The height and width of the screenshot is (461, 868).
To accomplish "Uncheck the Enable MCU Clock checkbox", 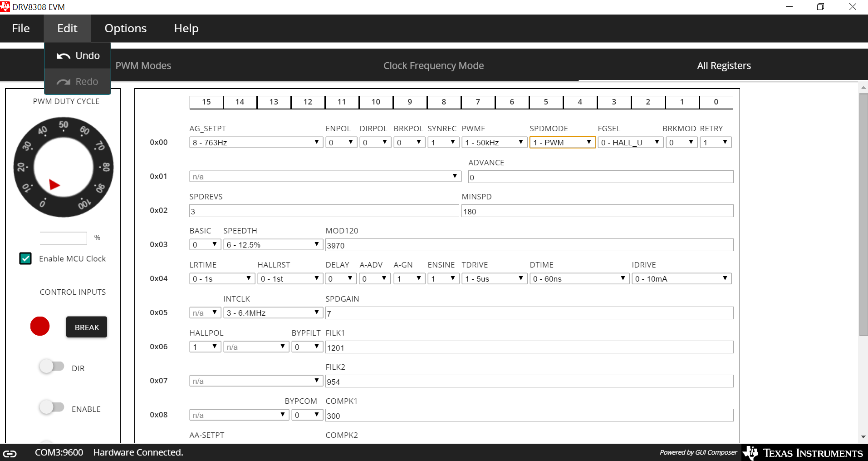I will (x=25, y=258).
